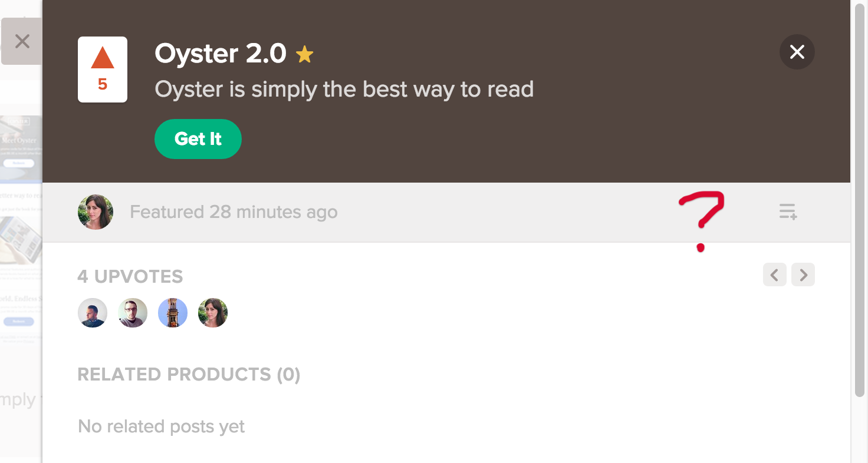Show next upvoters with right chevron
868x463 pixels.
point(803,275)
